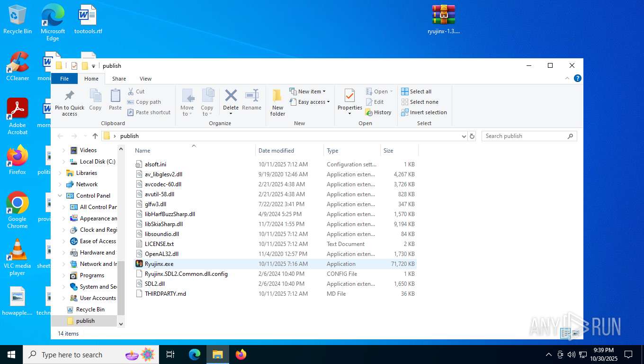Switch to the Share ribbon tab
This screenshot has height=364, width=644.
119,79
